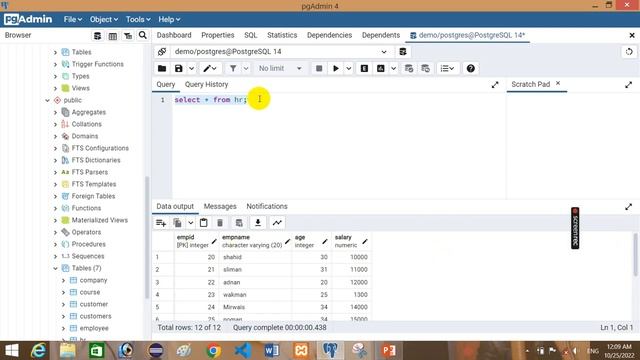Switch to the Statistics tab
Screen dimensions: 640x360
click(282, 35)
